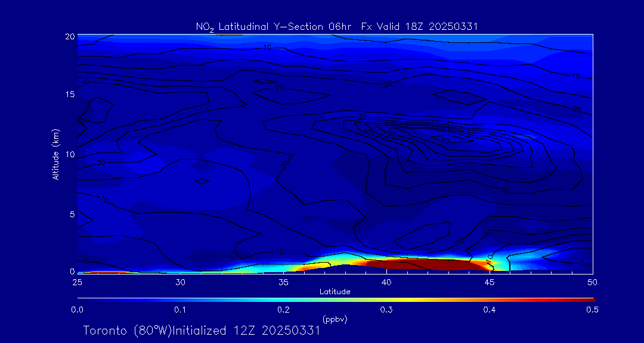Click the y-axis altitude tick label "5"
This screenshot has width=644, height=343.
(x=72, y=214)
